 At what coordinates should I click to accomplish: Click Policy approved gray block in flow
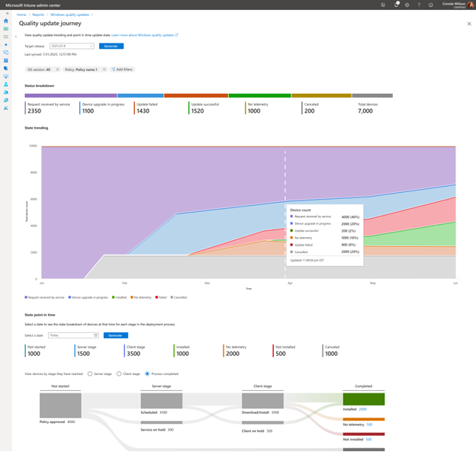[60, 406]
